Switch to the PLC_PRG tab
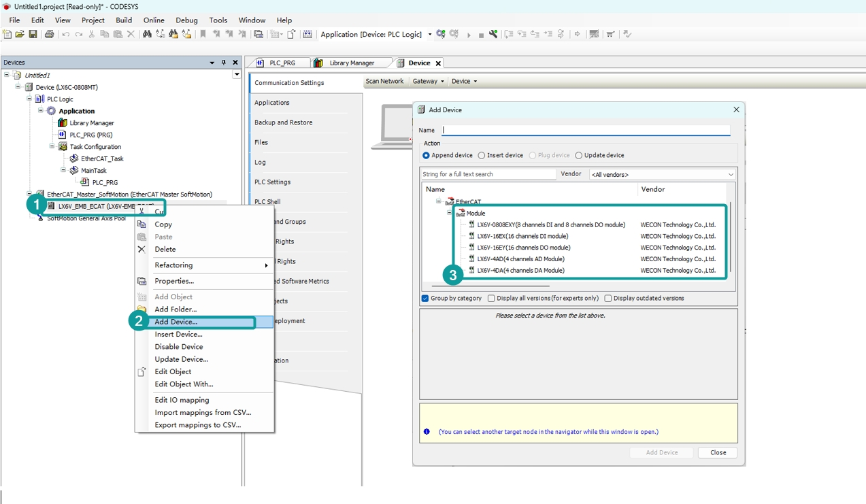Viewport: 866px width, 504px height. point(282,63)
